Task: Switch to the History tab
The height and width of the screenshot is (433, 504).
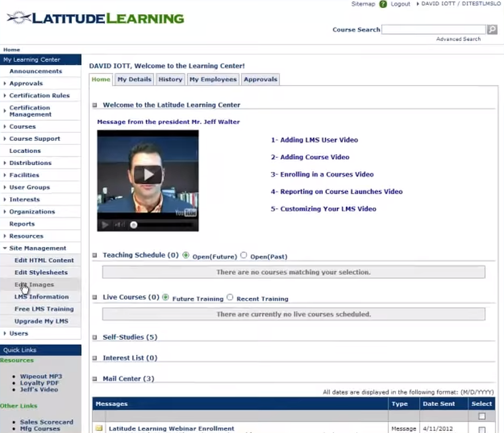Action: (x=170, y=80)
